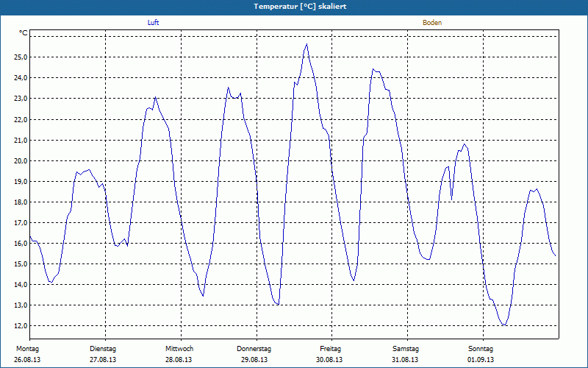The width and height of the screenshot is (588, 368).
Task: Select the 18,0 axis value
Action: tap(21, 202)
